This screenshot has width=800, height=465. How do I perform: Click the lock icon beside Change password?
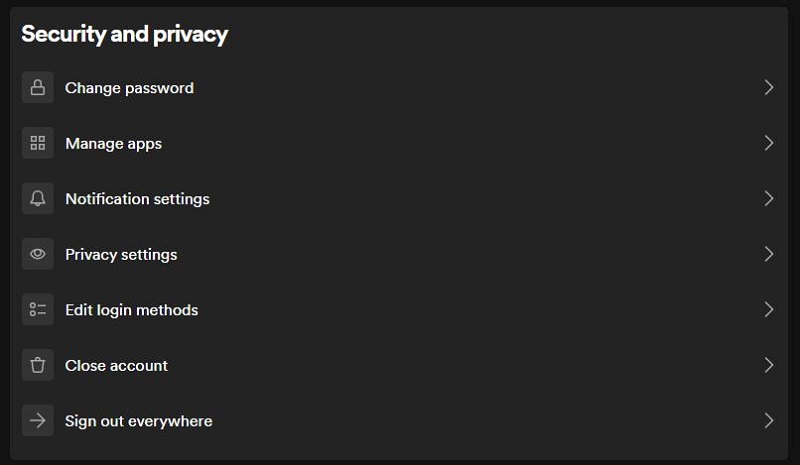[x=38, y=87]
